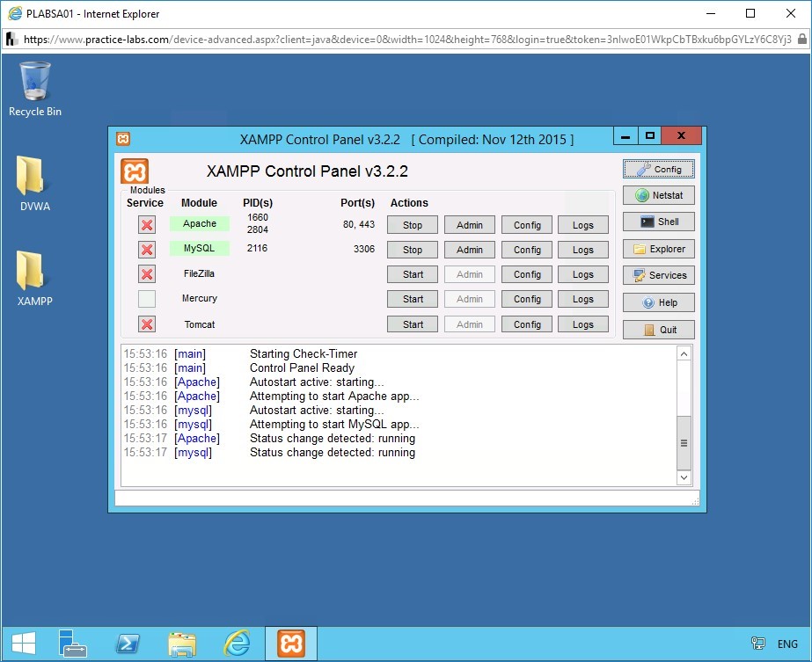Run Netstat from the control panel
The height and width of the screenshot is (662, 812).
click(658, 194)
